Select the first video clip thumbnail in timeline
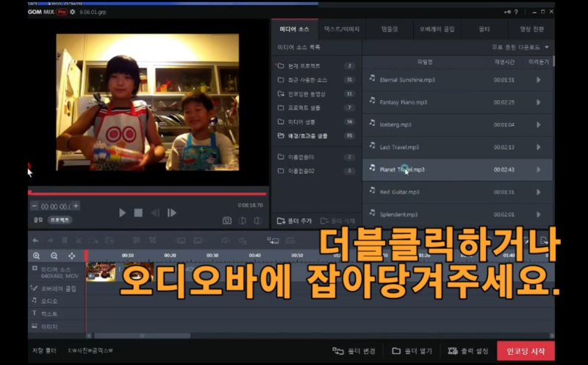Viewport: 588px width, 365px height. point(101,272)
